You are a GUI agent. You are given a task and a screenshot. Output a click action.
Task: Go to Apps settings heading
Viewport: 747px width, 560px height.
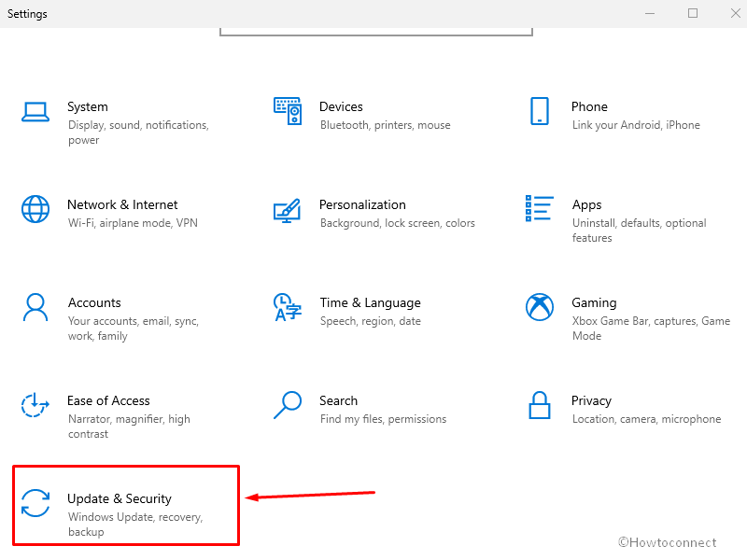pos(587,205)
